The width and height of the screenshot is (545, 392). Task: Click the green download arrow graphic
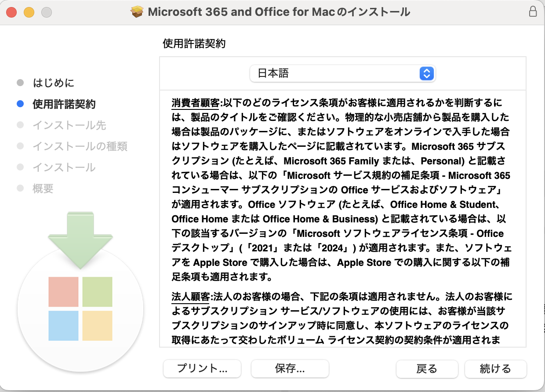coord(80,240)
